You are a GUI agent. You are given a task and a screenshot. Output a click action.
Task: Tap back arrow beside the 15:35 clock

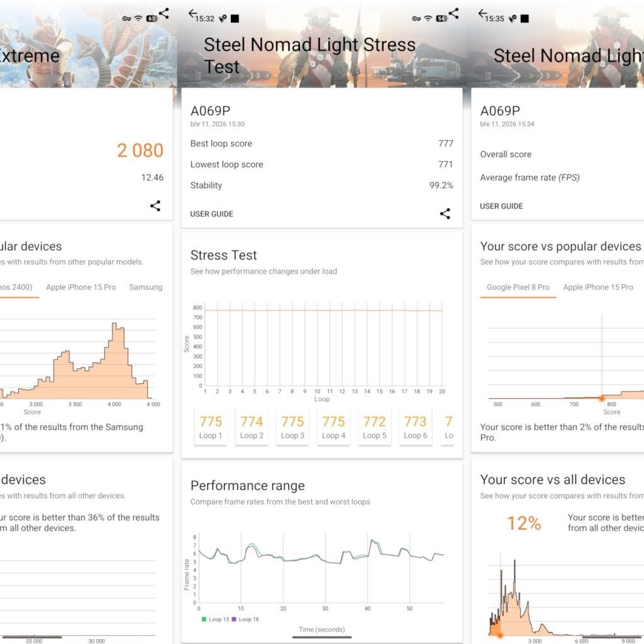click(482, 14)
